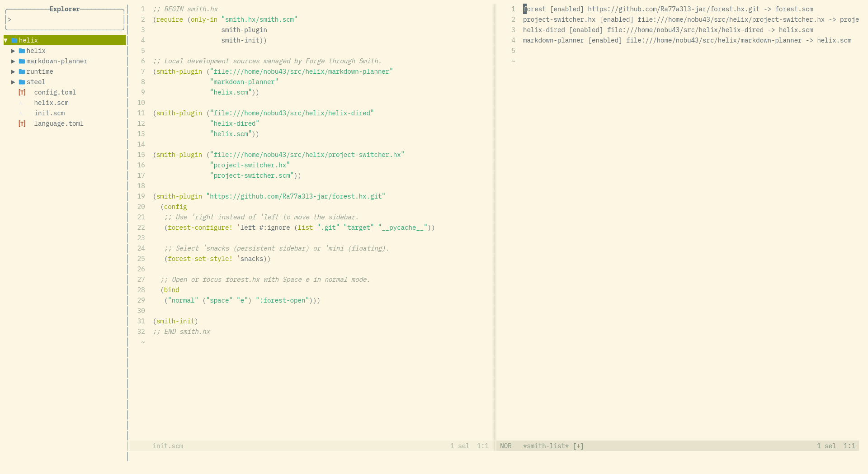
Task: Click the project-switcher.hx [enabled] row in smith-list
Action: coord(691,19)
